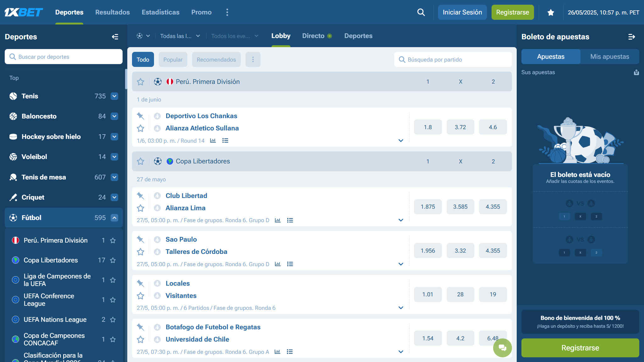Expand more markets for Sao Paulo match
This screenshot has height=362, width=644.
click(401, 264)
